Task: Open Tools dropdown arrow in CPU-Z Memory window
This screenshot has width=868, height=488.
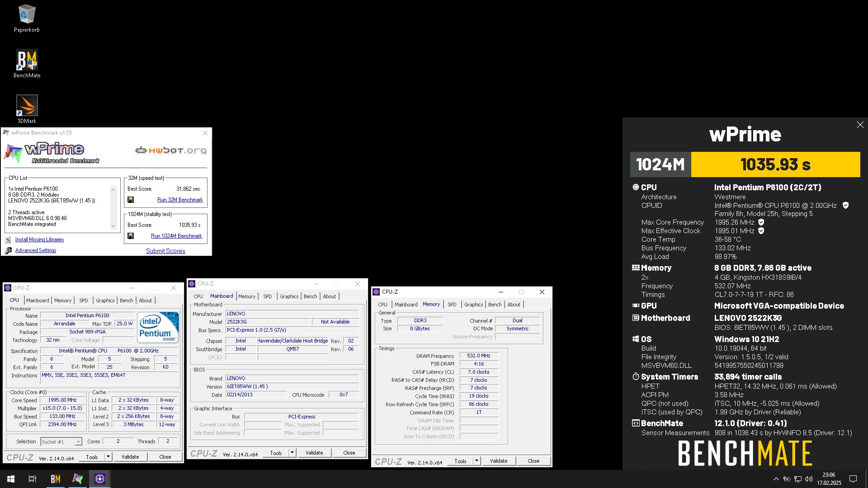Action: [476, 461]
